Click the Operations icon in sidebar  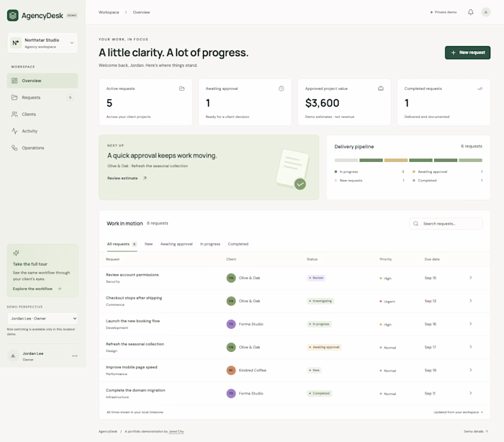(x=14, y=148)
